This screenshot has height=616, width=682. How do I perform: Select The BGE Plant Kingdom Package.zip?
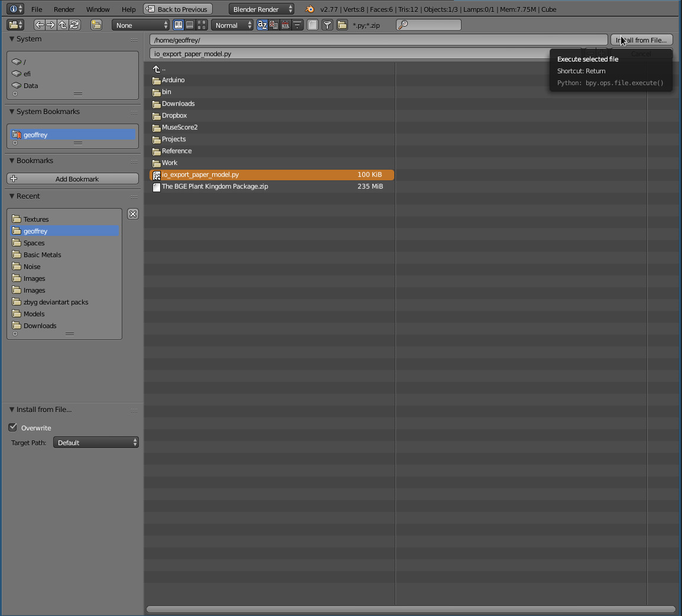(272, 186)
